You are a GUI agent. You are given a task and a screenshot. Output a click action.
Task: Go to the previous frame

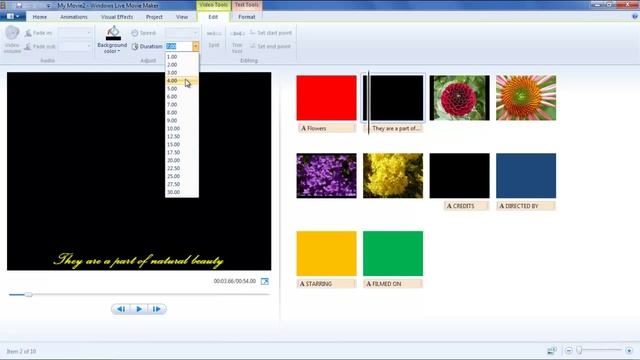(x=121, y=309)
